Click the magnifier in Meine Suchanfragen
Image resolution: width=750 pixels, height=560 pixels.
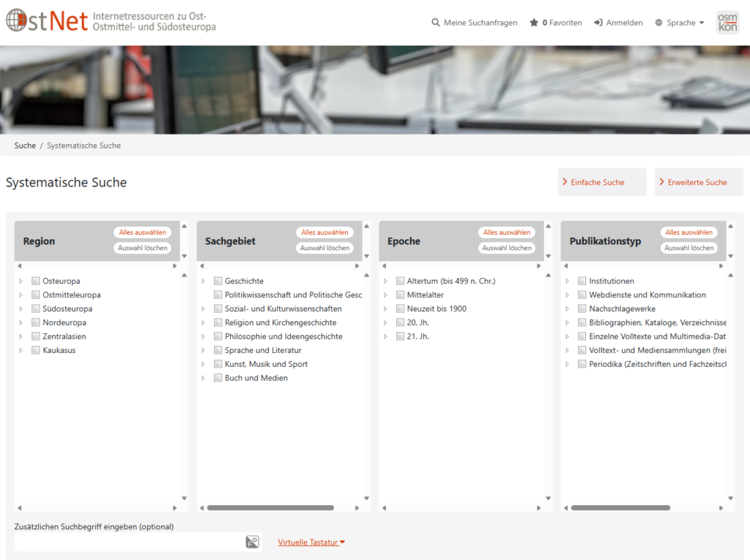[x=435, y=23]
